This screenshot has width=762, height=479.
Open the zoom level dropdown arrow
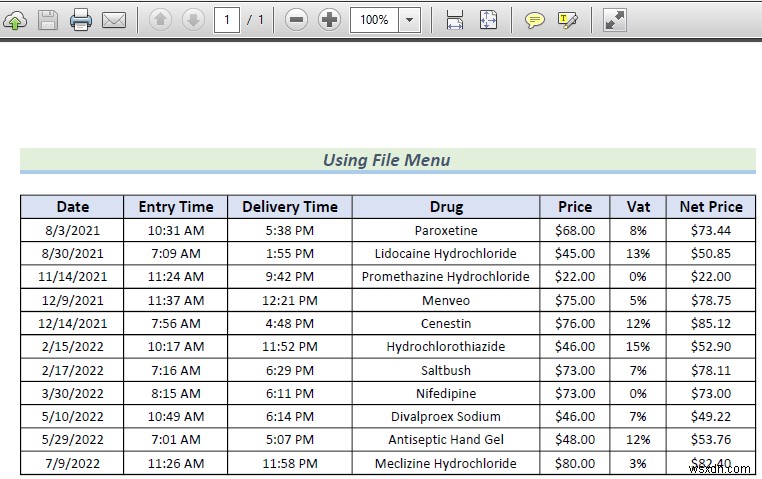coord(409,20)
